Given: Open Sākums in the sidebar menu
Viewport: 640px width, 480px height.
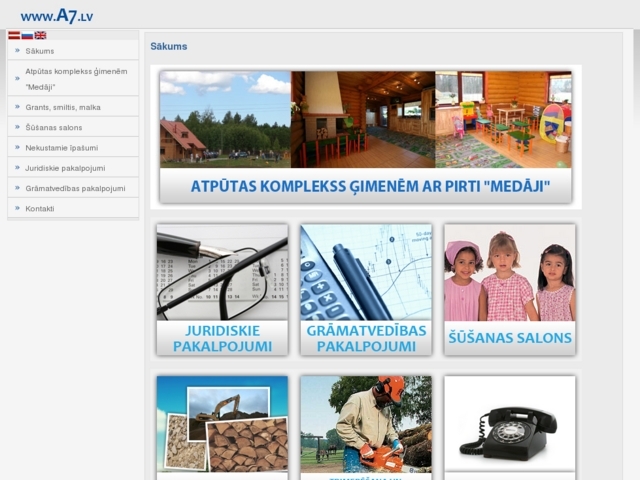Looking at the screenshot, I should (73, 51).
